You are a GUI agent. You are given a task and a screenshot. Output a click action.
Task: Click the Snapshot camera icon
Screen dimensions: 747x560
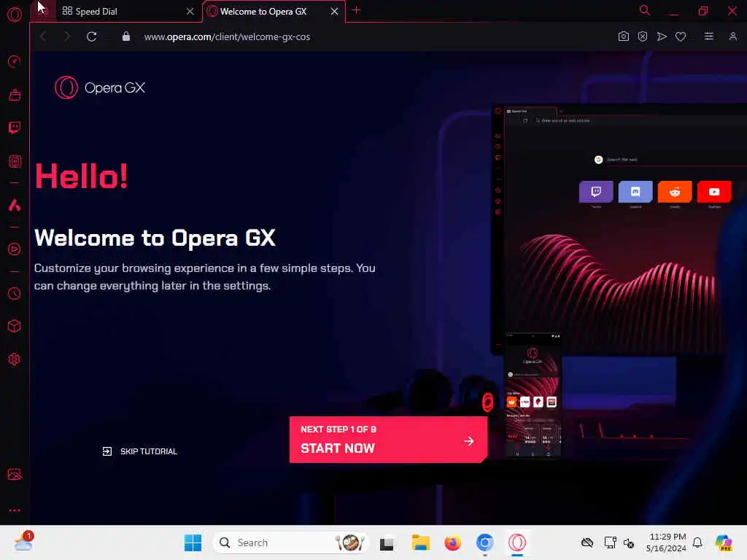coord(623,36)
